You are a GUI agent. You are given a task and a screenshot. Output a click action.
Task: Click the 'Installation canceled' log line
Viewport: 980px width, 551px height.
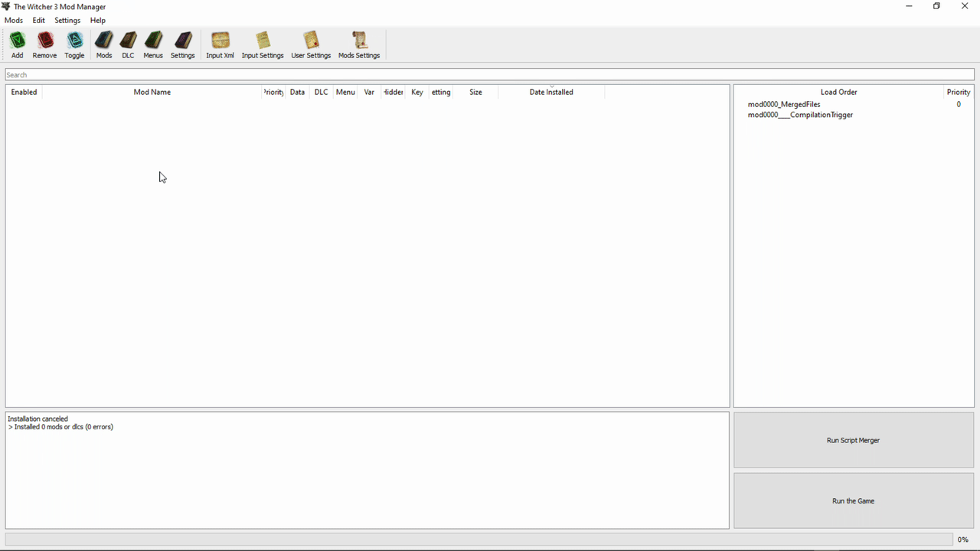[38, 419]
